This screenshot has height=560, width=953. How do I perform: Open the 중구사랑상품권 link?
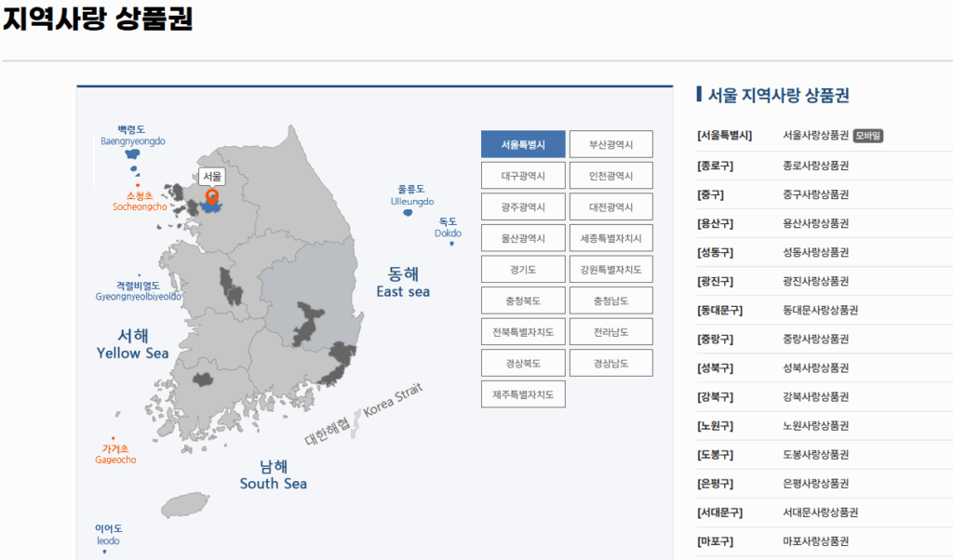[815, 194]
